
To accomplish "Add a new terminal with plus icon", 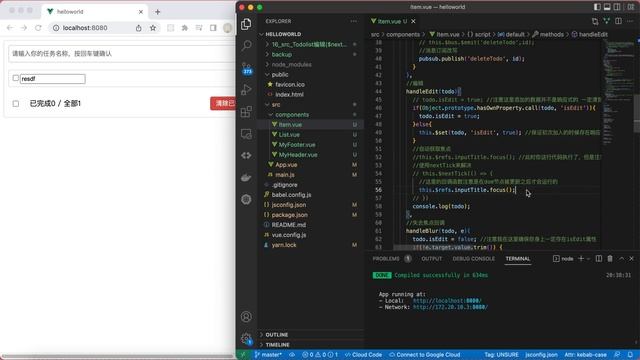I will coord(581,258).
